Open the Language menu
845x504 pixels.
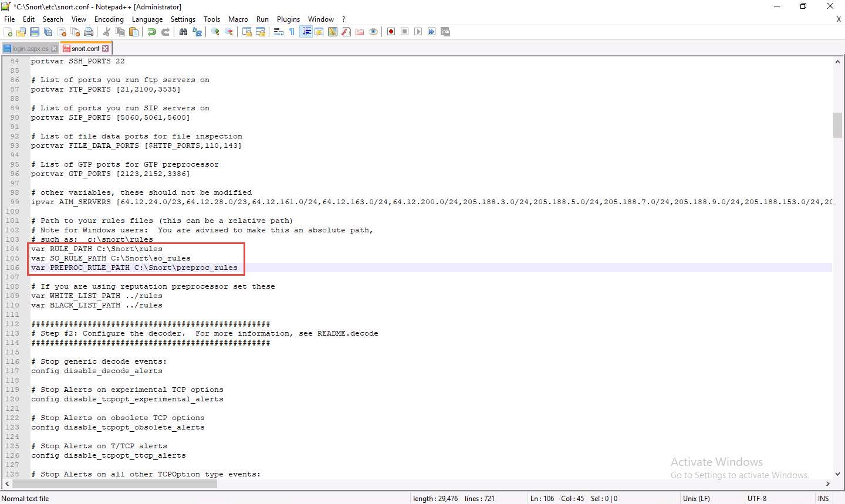pos(147,19)
